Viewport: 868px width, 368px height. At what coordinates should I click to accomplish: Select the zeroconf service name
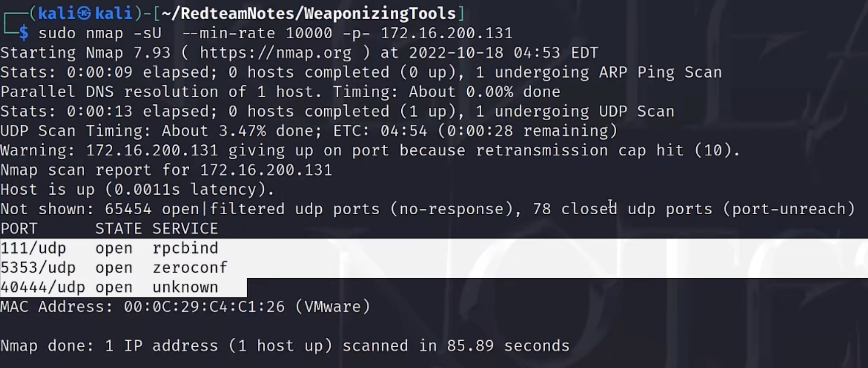pos(190,268)
